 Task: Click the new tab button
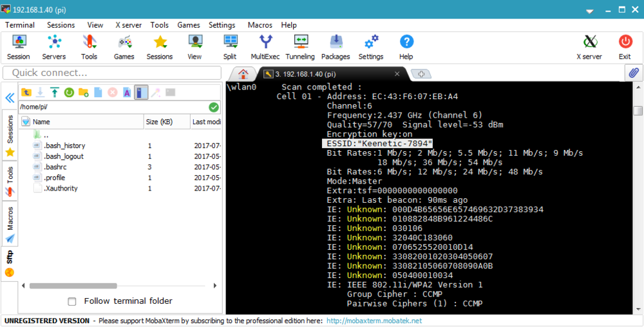(421, 74)
